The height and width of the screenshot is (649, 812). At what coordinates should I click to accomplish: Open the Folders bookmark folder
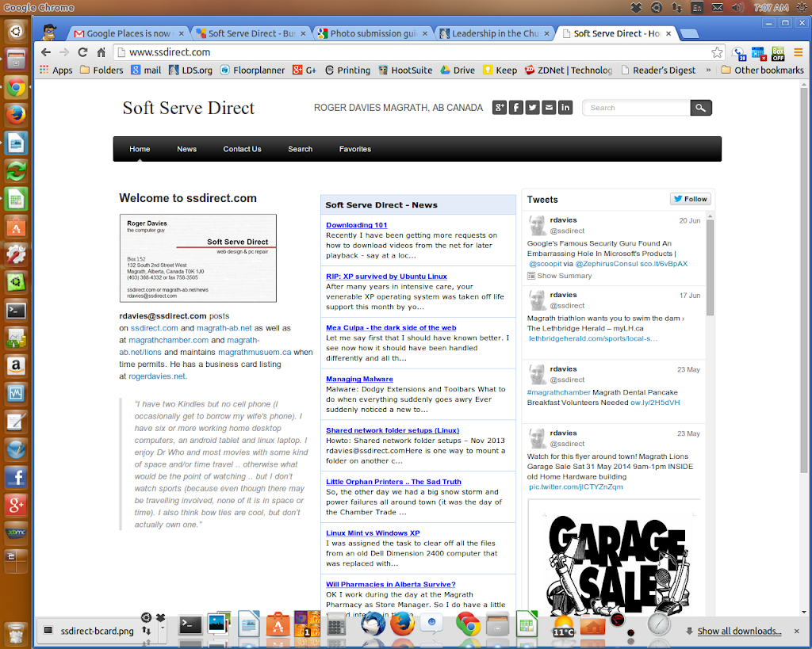pos(102,70)
